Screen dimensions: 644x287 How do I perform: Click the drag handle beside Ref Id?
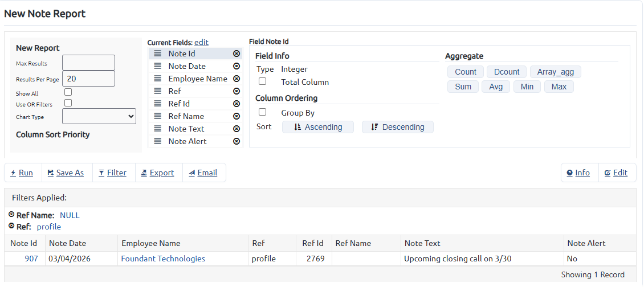[x=158, y=104]
